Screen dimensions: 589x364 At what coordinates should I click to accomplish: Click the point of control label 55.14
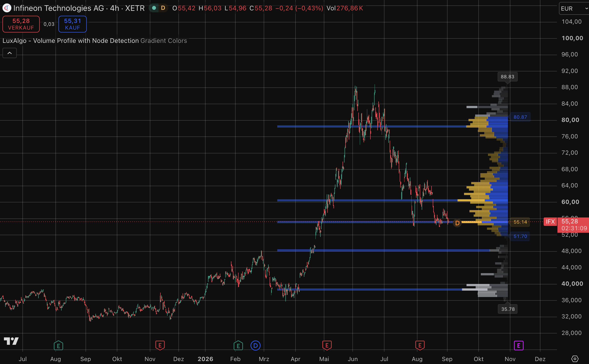(520, 222)
